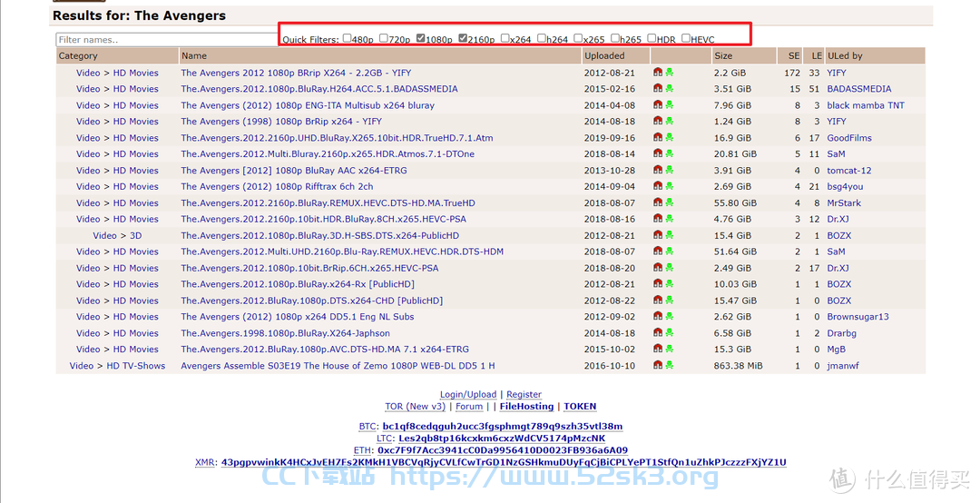Open The.Avengers.2012.2160p.UHD.BluRay.X265 Atm torrent
980x503 pixels.
pos(337,138)
